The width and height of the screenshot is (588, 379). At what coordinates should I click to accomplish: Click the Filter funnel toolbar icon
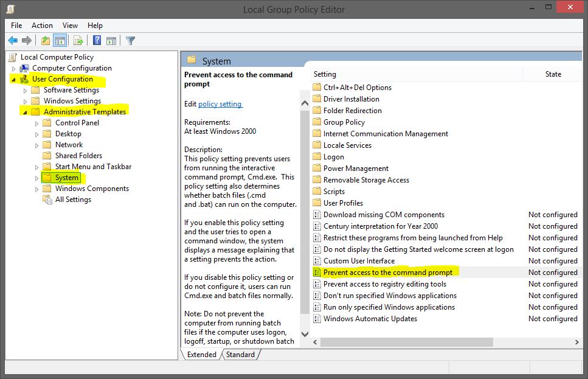pos(130,41)
